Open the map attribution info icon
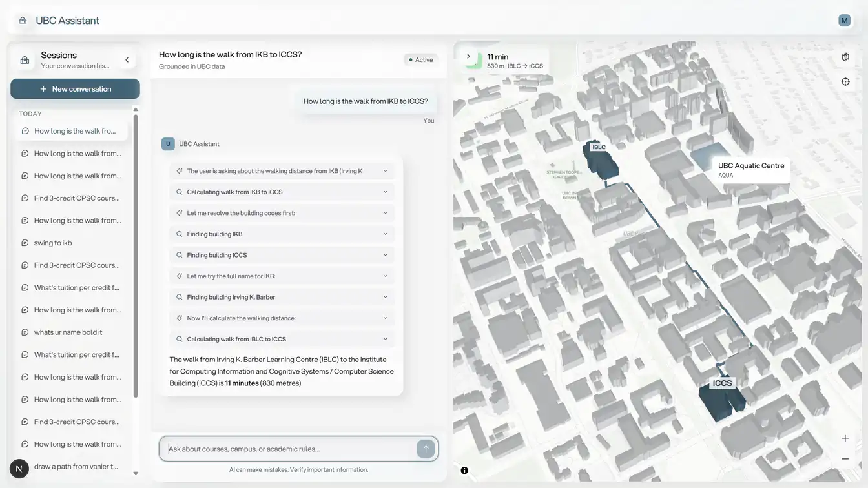 click(464, 471)
